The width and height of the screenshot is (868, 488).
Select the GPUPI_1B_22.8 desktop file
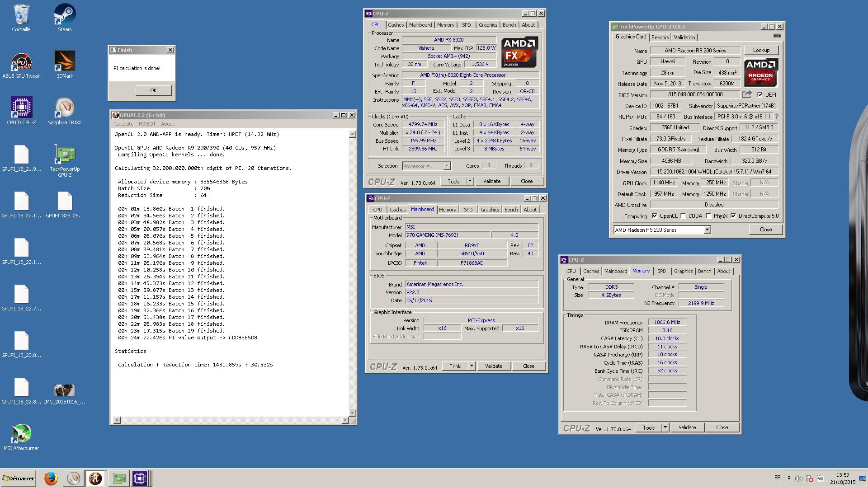point(21,391)
